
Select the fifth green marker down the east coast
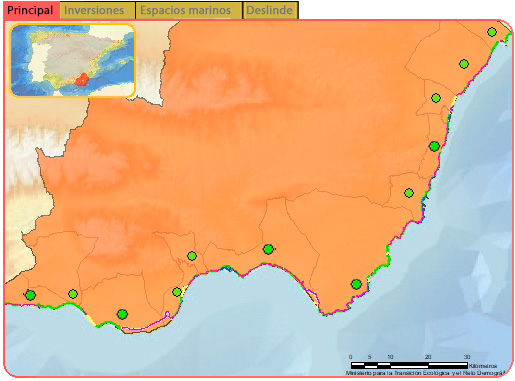[x=409, y=193]
